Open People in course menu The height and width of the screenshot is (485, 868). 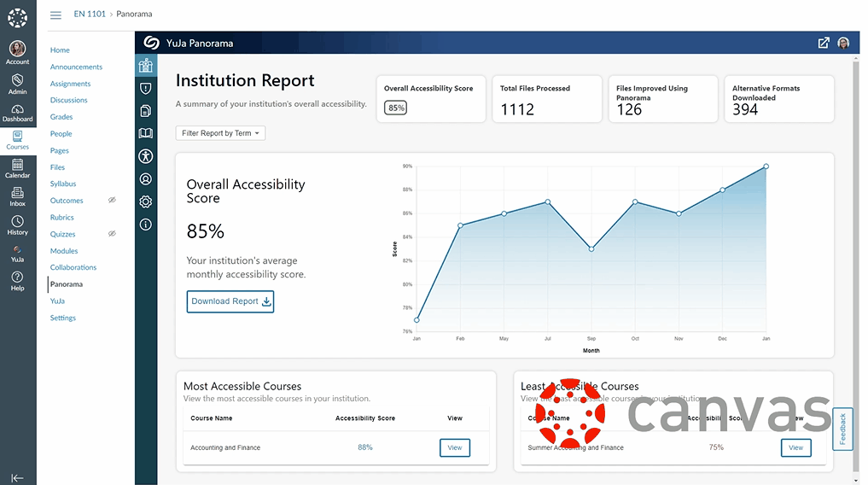61,133
